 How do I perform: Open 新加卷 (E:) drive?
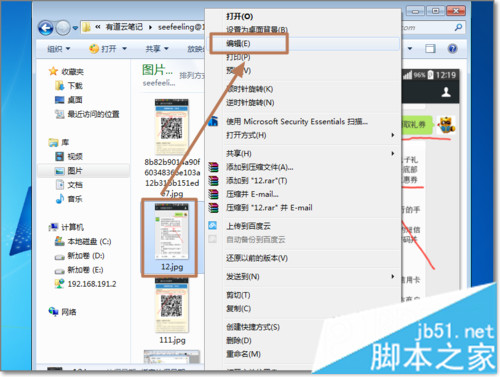[79, 270]
